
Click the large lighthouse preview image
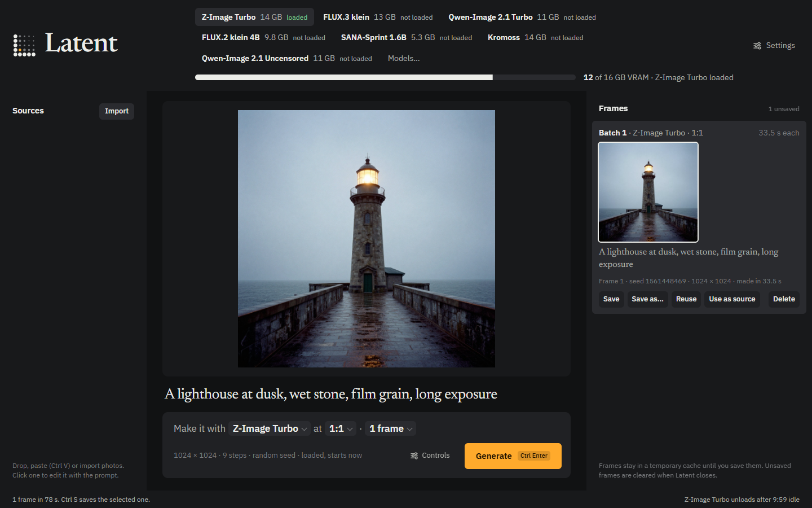(367, 239)
